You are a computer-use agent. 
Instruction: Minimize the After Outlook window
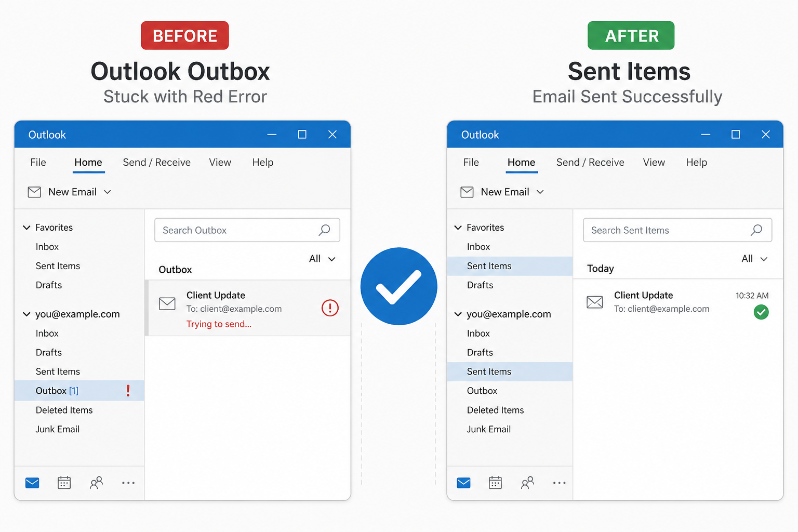click(x=706, y=135)
